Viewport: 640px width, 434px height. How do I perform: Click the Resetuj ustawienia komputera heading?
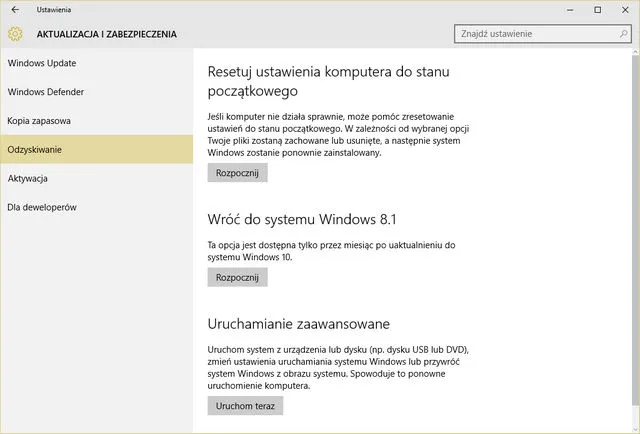coord(329,81)
